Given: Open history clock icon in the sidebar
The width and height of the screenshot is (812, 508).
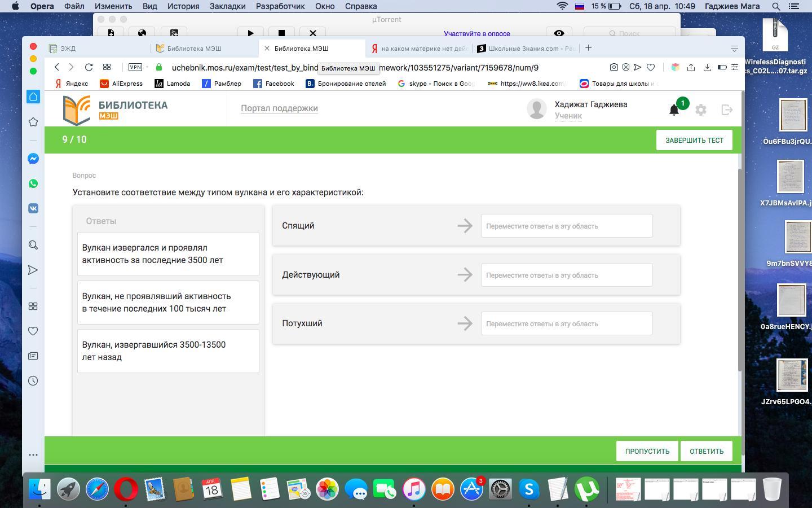Looking at the screenshot, I should (33, 381).
